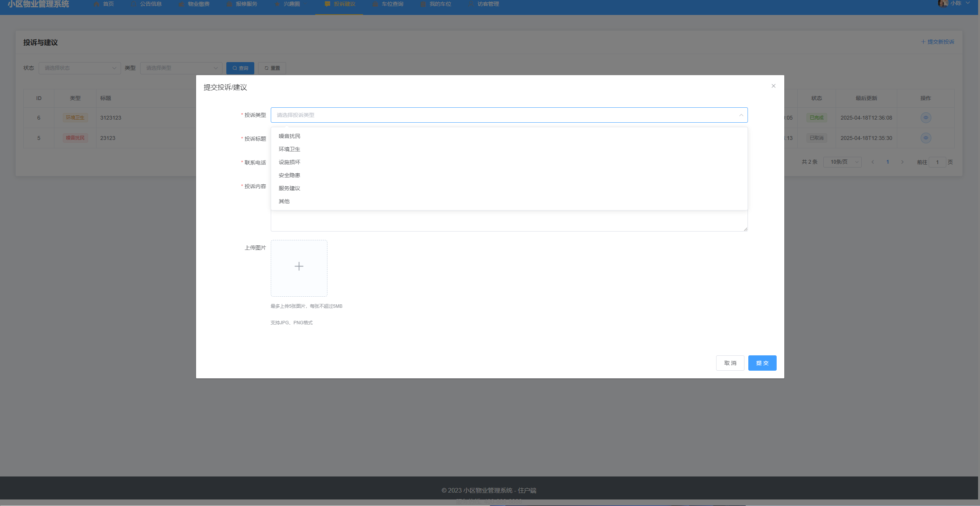Select 环境卫生 option in the list
Viewport: 980px width, 506px height.
pyautogui.click(x=290, y=149)
